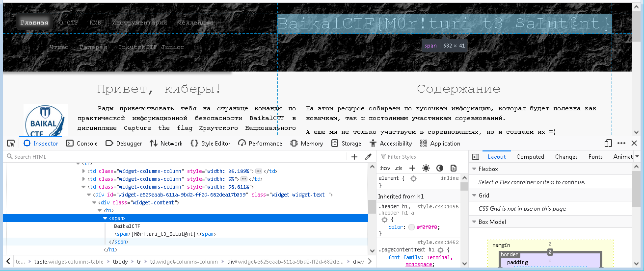
Task: Show all sidebar tabs dropdown
Action: coord(637,157)
